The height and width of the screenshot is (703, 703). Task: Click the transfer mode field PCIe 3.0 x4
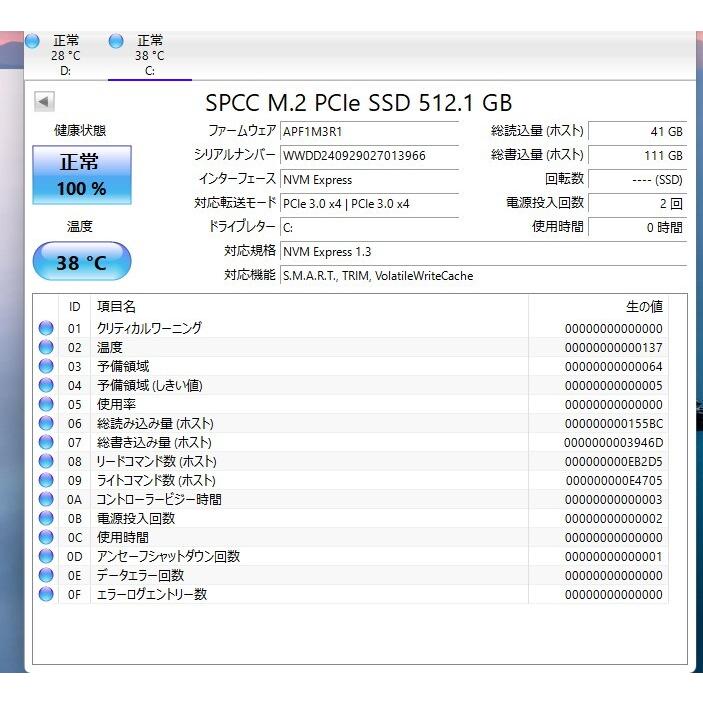(369, 204)
